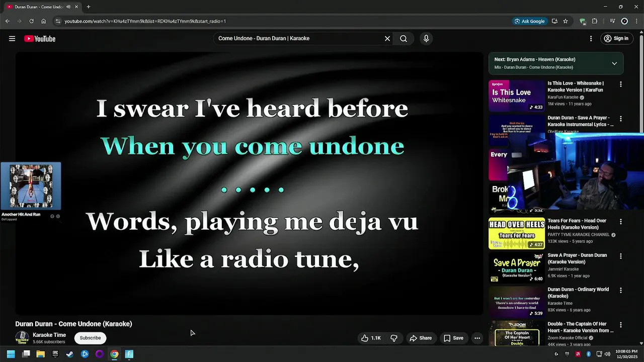
Task: Open options for Tears For Fears Head Over Heels
Action: click(621, 222)
